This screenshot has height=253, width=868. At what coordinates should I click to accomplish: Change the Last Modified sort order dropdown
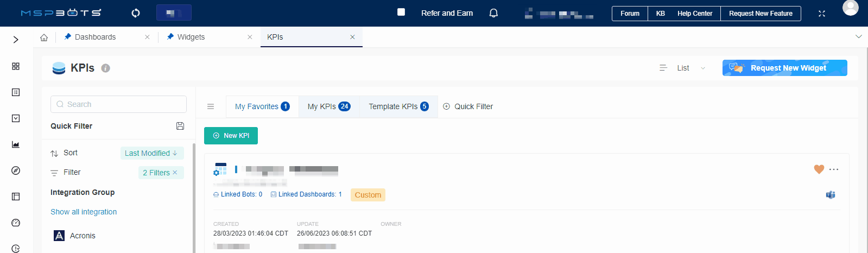(x=151, y=153)
